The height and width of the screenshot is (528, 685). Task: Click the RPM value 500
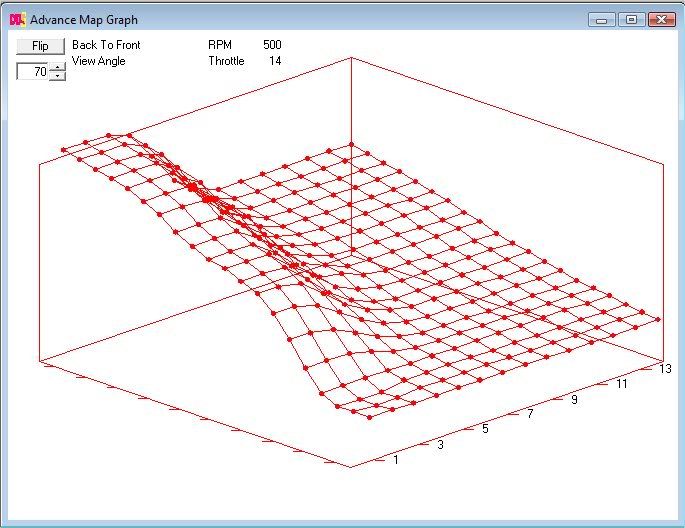[272, 46]
